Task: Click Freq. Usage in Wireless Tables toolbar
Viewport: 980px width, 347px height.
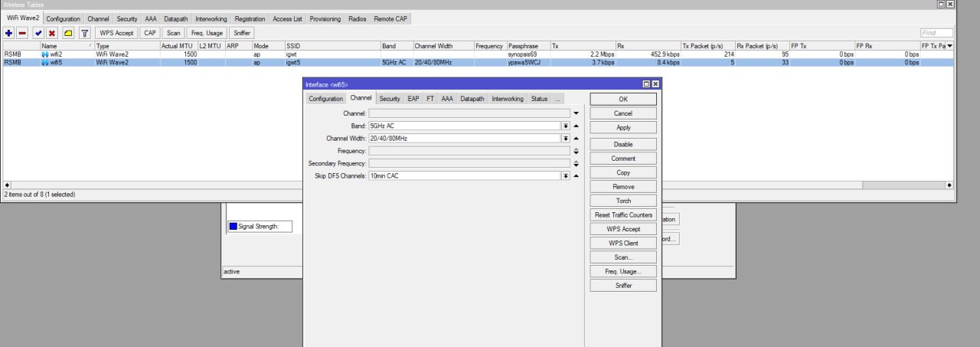Action: point(207,33)
